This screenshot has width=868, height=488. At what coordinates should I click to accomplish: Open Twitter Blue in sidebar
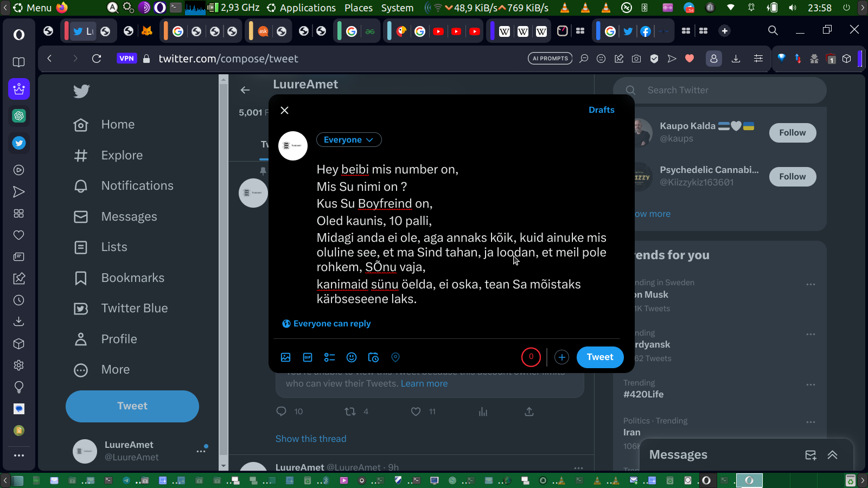click(120, 309)
